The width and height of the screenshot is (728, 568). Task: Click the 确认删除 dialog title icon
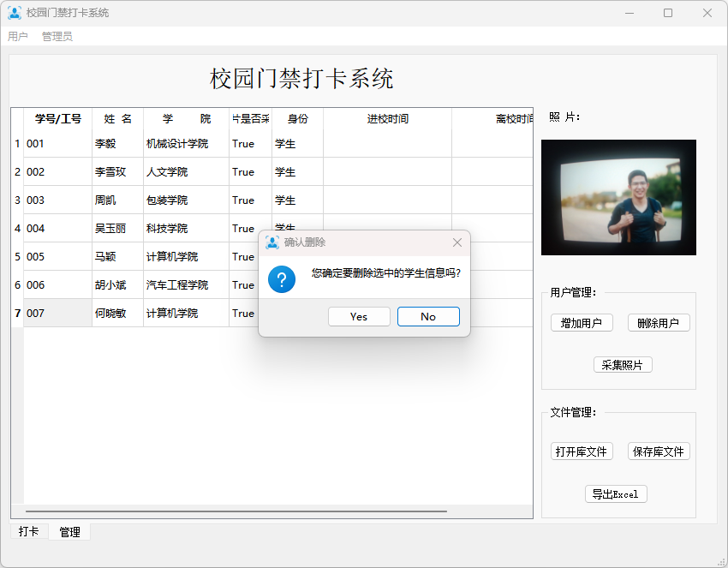point(272,242)
